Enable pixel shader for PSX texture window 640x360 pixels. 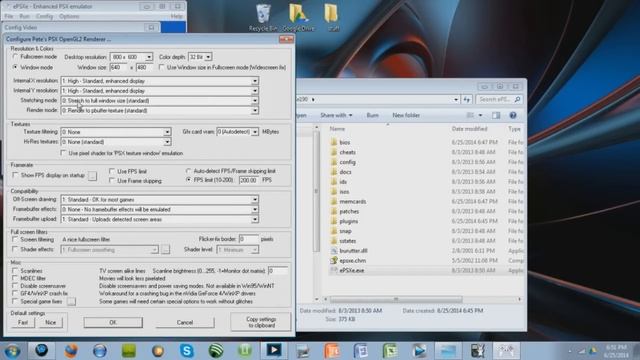63,153
